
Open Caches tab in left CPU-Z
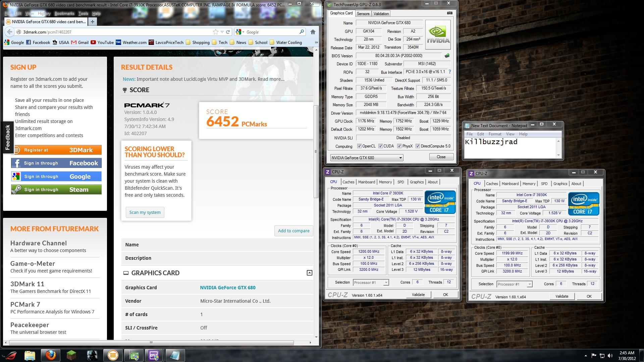pos(348,182)
